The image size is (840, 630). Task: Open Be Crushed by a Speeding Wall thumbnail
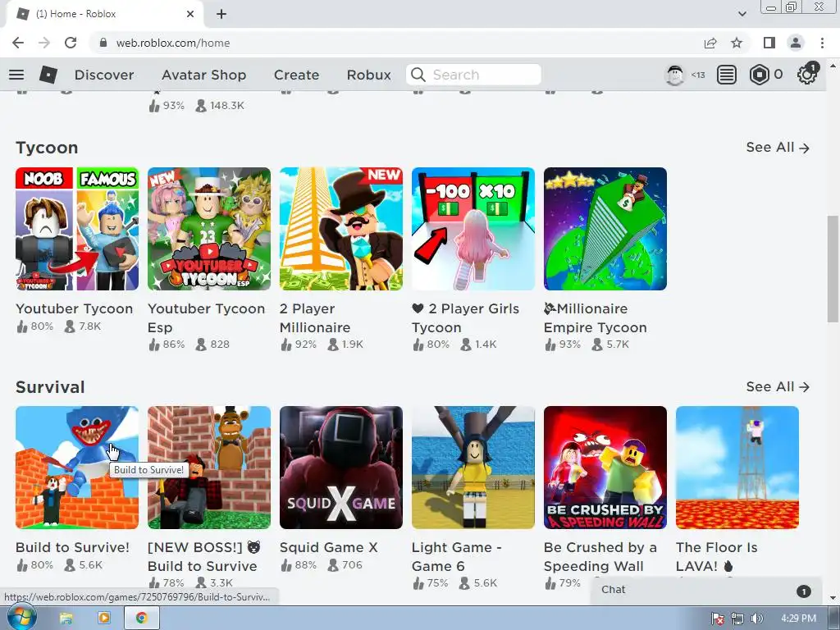(605, 468)
